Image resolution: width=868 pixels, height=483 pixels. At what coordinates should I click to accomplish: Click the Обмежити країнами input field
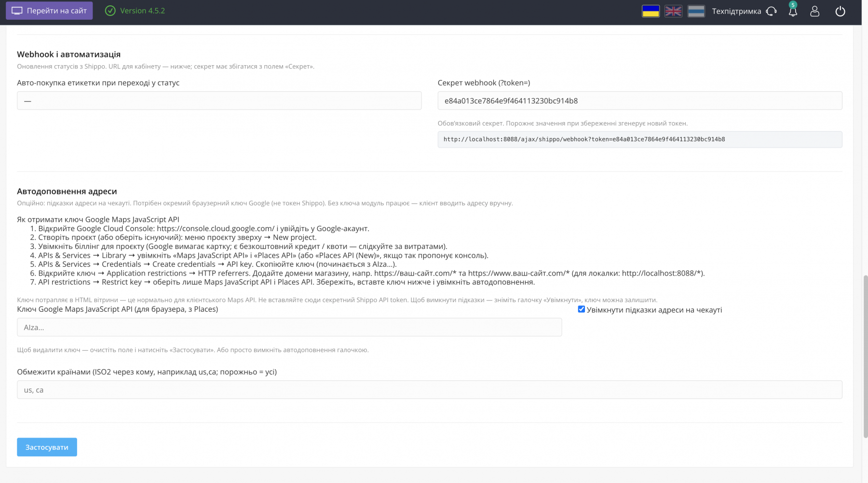click(x=430, y=390)
